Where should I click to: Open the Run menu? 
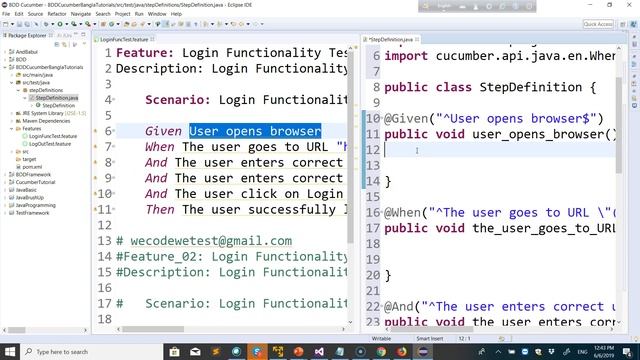point(139,14)
